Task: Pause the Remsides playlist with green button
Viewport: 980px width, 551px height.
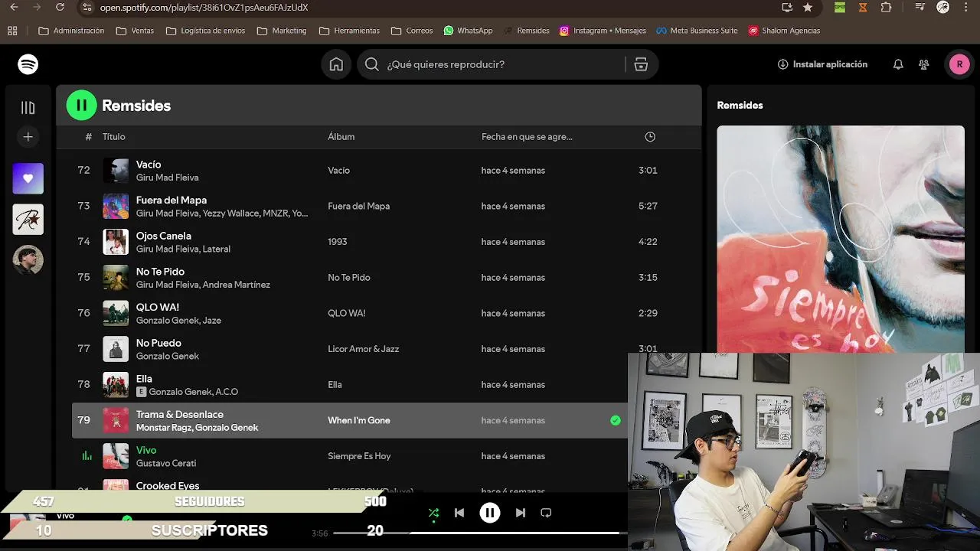Action: point(82,106)
